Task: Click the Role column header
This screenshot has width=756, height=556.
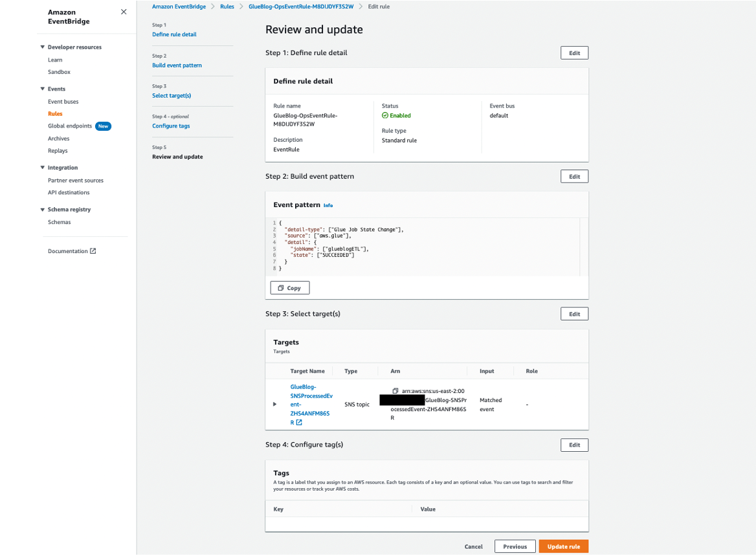Action: 531,372
